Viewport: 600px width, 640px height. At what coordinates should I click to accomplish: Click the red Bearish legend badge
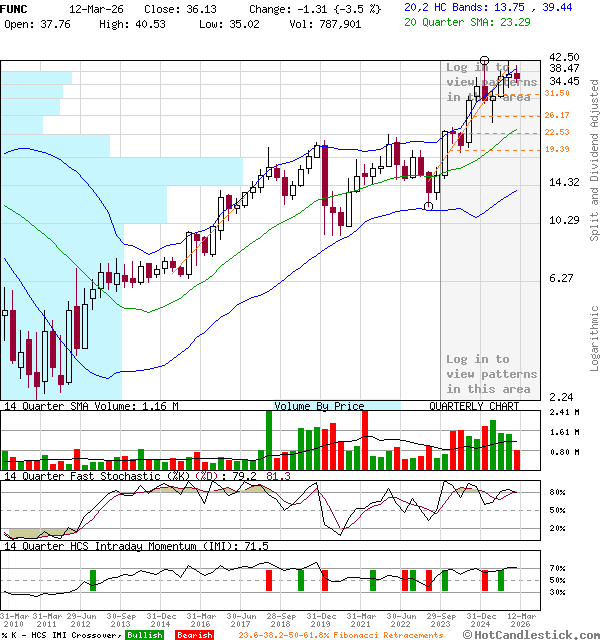pos(193,635)
